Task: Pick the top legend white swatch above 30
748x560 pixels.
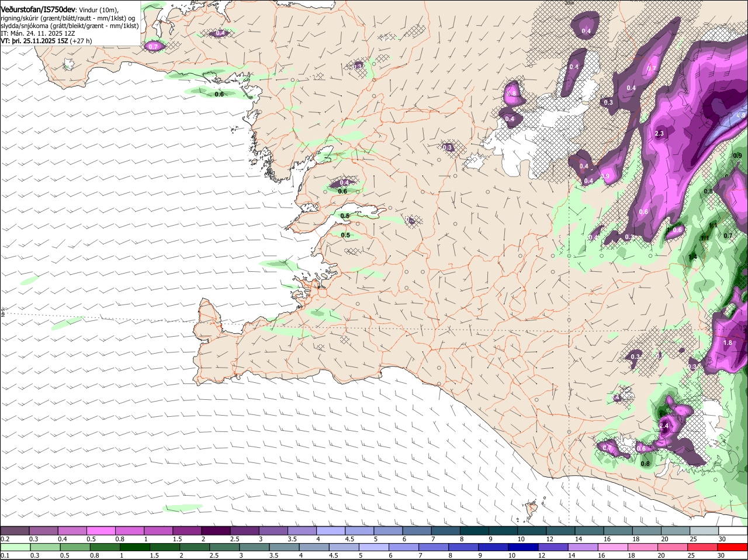Action: [733, 530]
